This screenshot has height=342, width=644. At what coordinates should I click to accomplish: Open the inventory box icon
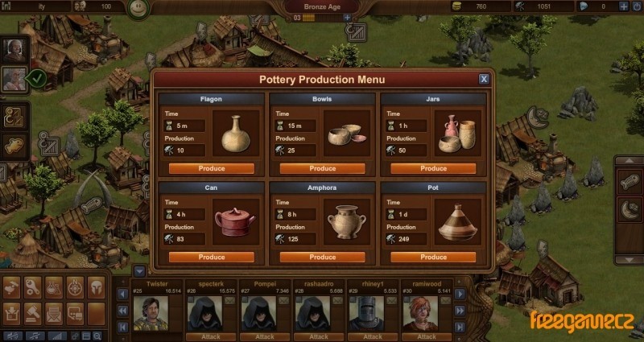[x=11, y=314]
